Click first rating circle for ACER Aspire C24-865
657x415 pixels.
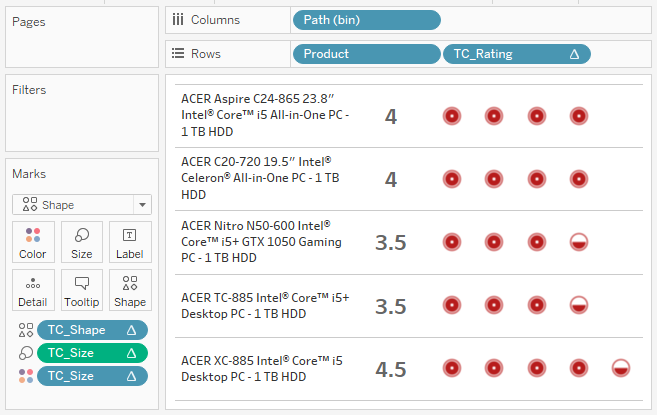pos(452,116)
